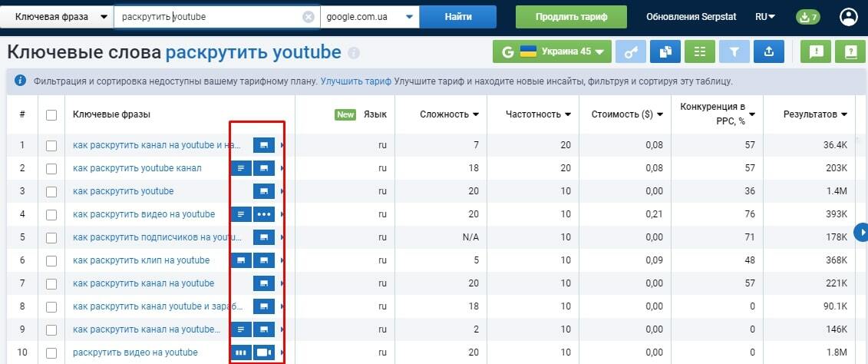868x364 pixels.
Task: Open keyword как раскрутить клип на youtube
Action: (x=141, y=260)
